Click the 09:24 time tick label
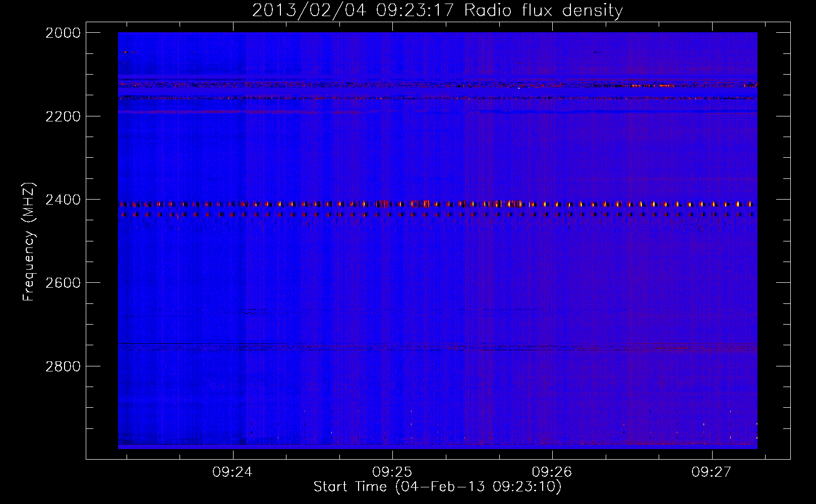Screen dimensions: 816x504 pos(232,472)
